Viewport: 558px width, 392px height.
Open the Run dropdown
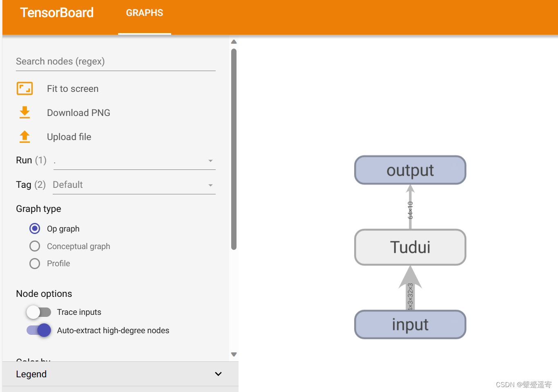click(134, 161)
